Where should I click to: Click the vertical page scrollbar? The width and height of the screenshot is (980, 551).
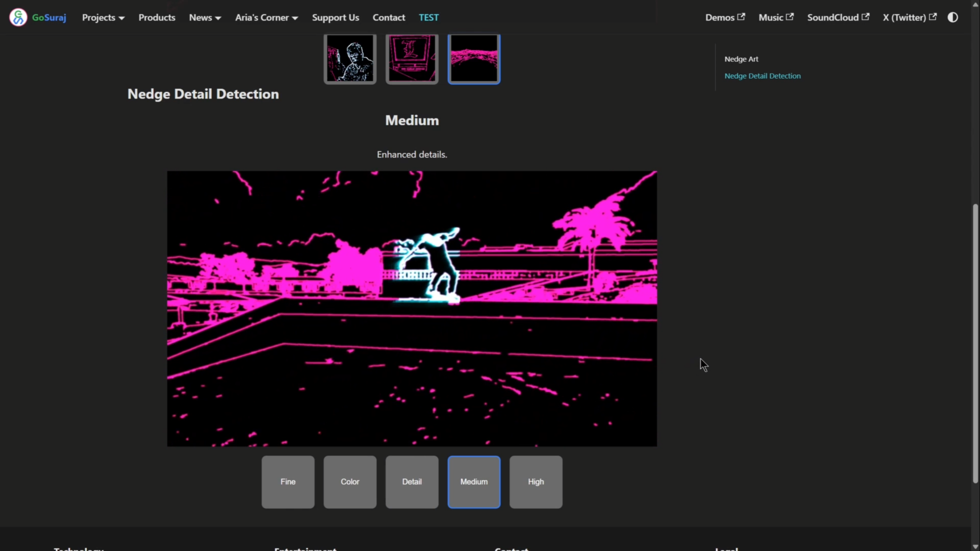975,344
